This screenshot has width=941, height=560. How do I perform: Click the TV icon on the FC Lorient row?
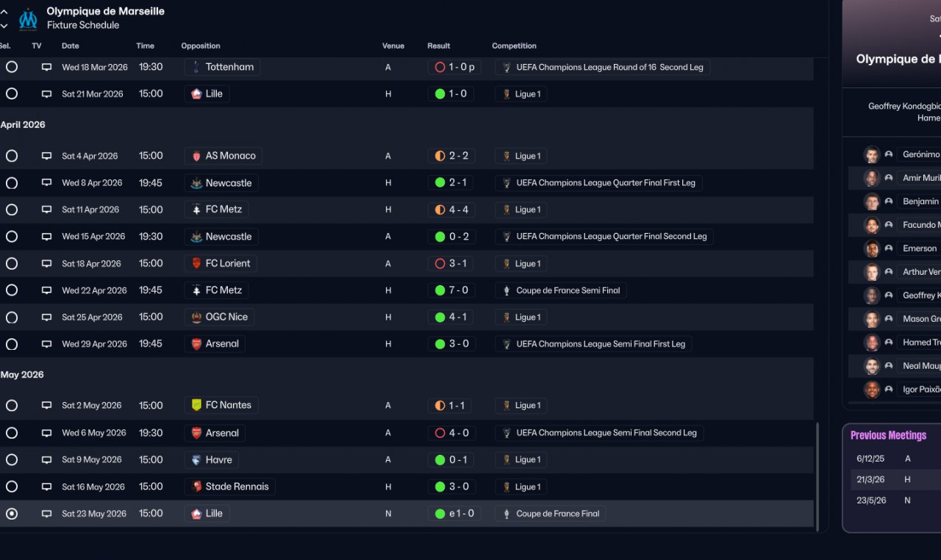(x=46, y=263)
